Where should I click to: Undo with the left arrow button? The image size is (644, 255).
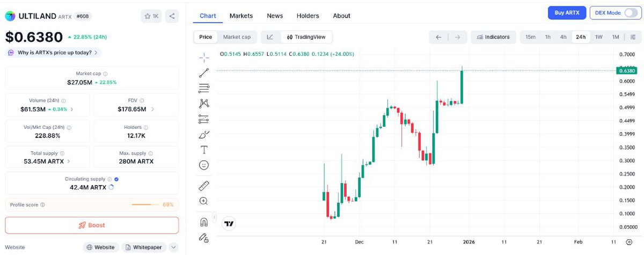pos(438,37)
